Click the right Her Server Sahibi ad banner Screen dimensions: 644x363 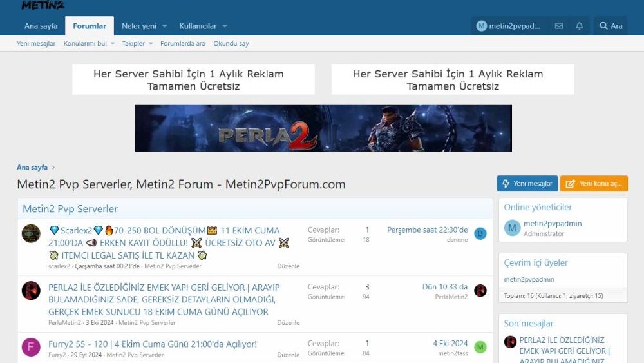453,80
